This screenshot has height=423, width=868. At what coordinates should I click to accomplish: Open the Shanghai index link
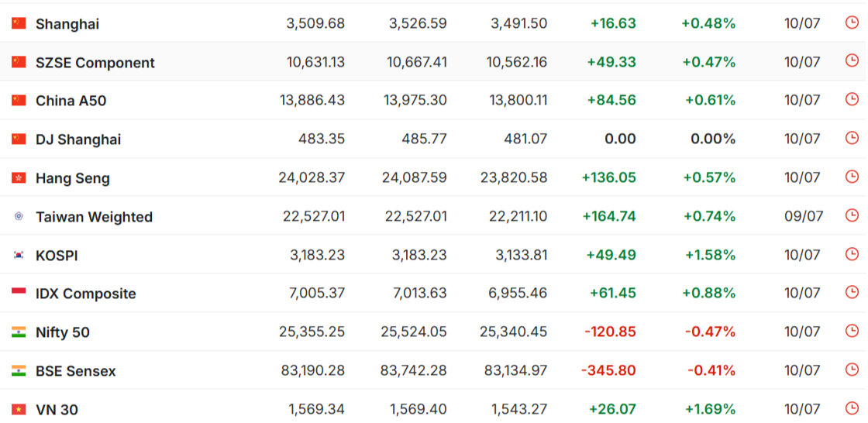[67, 24]
